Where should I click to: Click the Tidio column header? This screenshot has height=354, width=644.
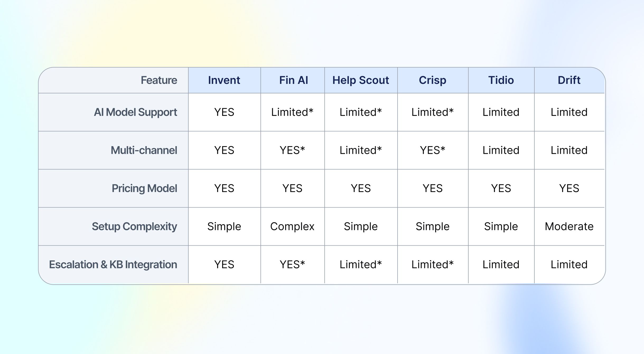point(501,80)
